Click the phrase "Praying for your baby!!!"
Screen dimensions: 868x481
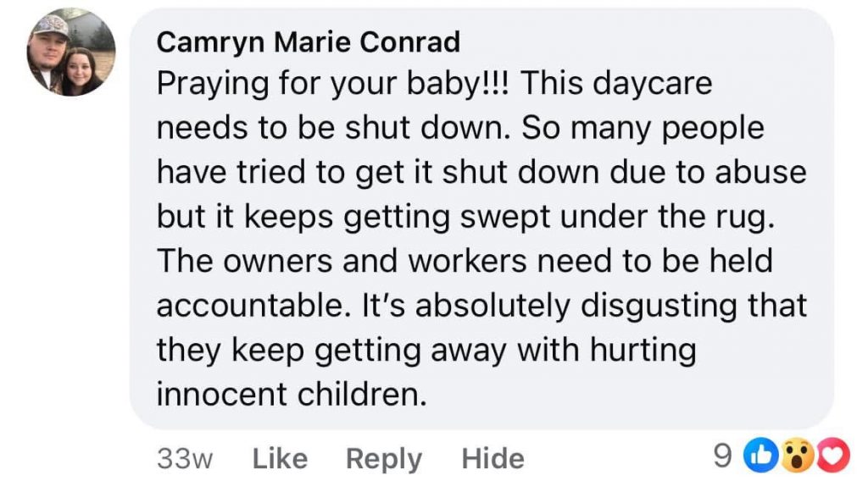click(x=336, y=83)
